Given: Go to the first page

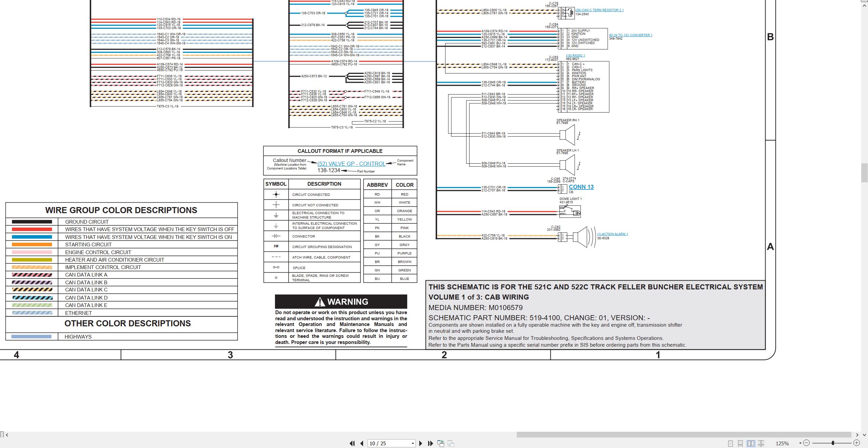Looking at the screenshot, I should point(352,443).
